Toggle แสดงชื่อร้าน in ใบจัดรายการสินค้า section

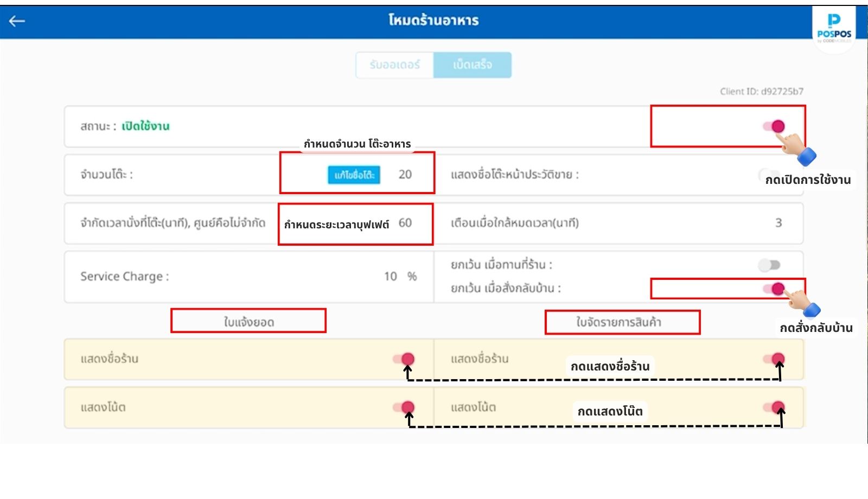tap(773, 359)
